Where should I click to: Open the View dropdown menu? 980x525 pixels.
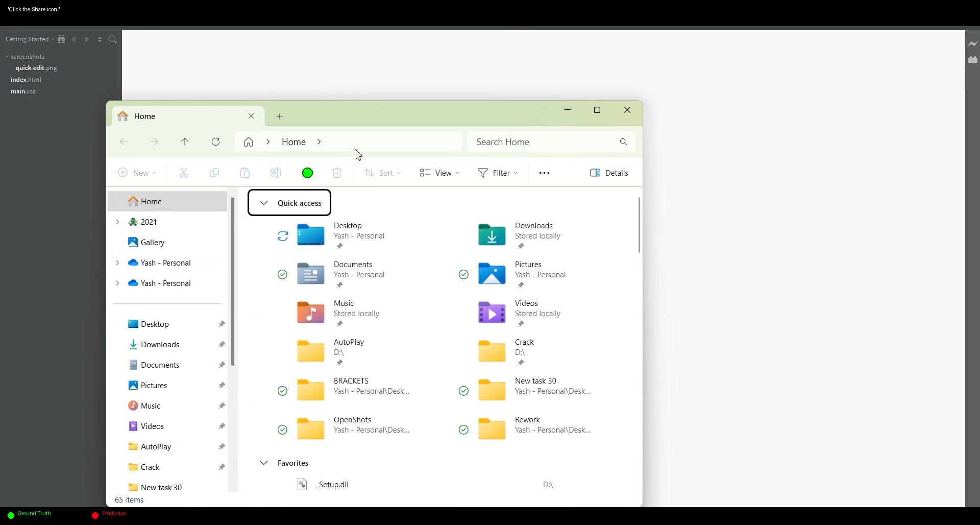pyautogui.click(x=439, y=173)
